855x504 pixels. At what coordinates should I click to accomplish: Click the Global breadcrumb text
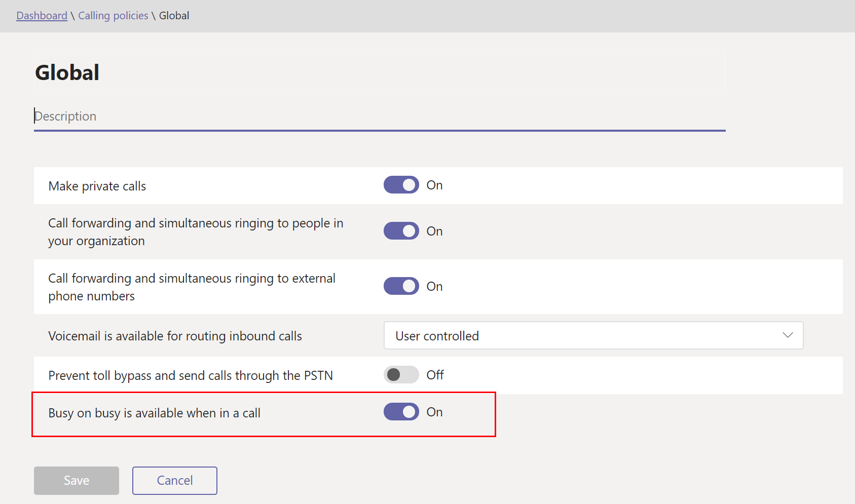[174, 16]
